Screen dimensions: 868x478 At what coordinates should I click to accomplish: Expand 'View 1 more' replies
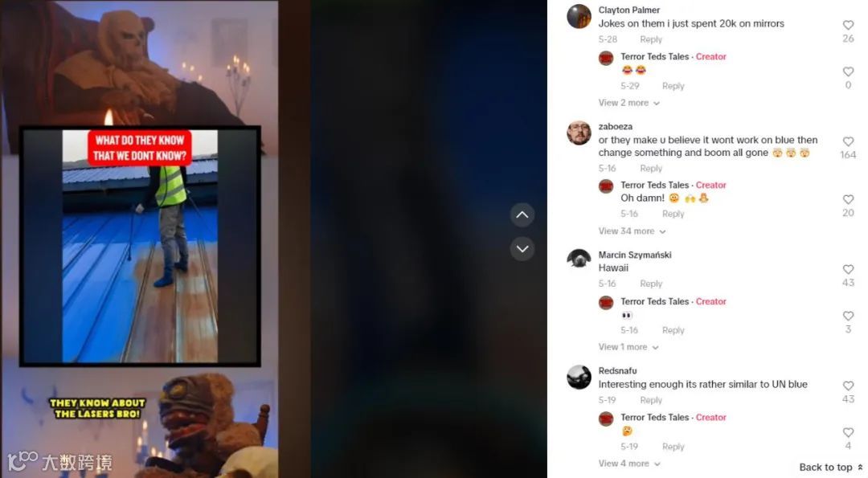coord(628,347)
